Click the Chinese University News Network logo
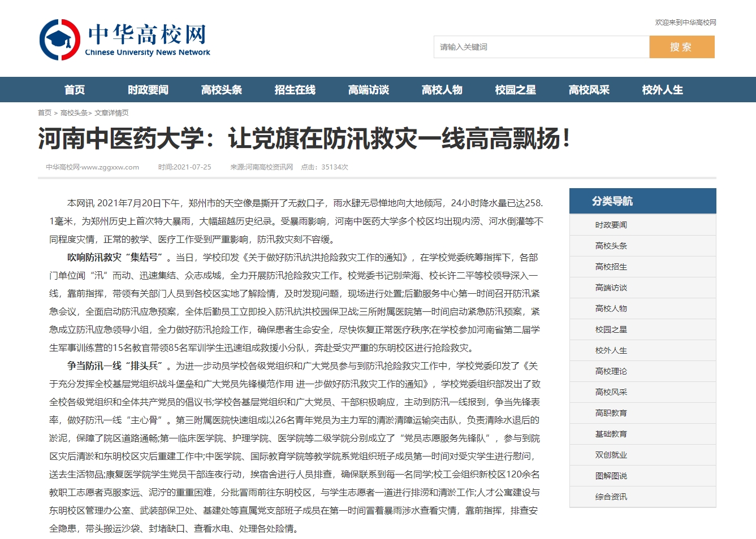Image resolution: width=756 pixels, height=539 pixels. [x=125, y=40]
